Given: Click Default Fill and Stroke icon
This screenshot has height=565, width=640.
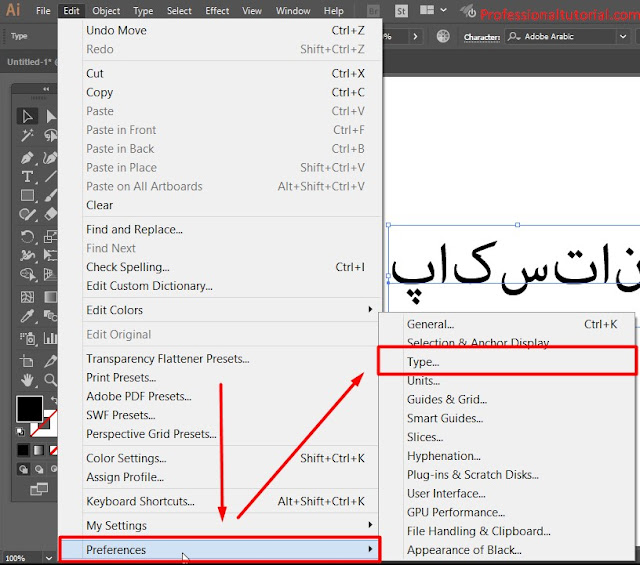Looking at the screenshot, I should [20, 432].
